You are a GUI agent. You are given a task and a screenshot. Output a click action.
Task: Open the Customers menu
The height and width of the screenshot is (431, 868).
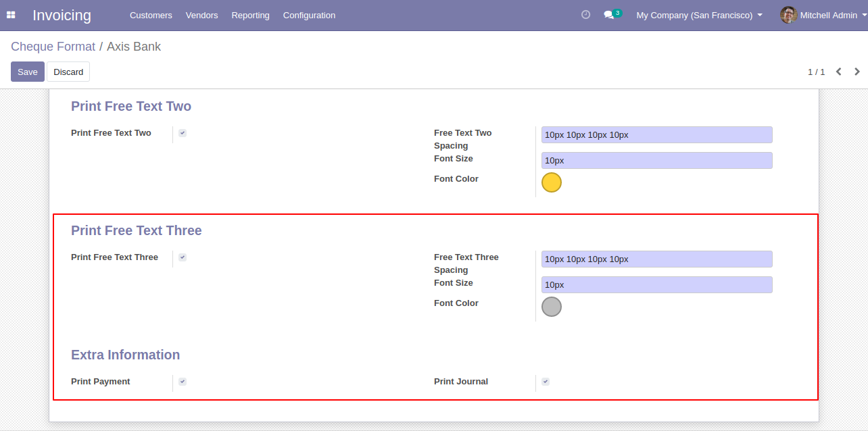[151, 15]
